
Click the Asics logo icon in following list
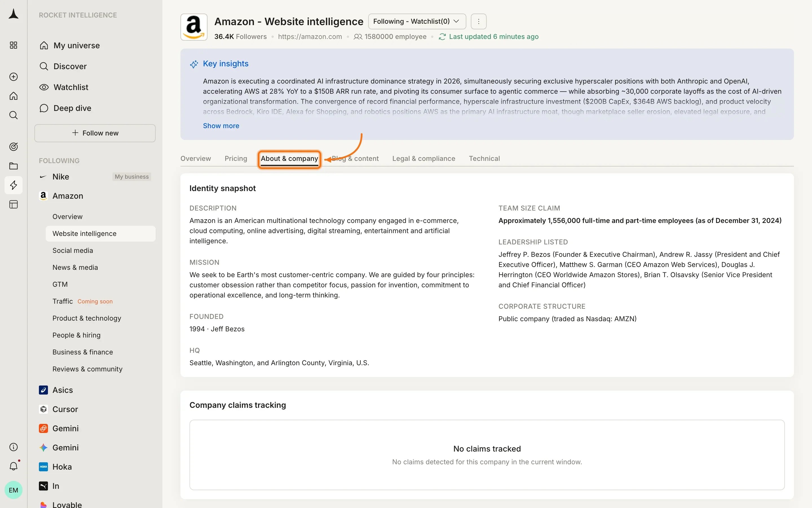[x=43, y=390]
